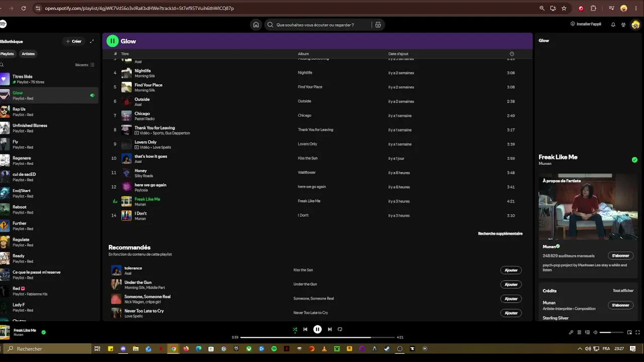Image resolution: width=644 pixels, height=362 pixels.
Task: Open the Browse icon in the search bar
Action: (x=378, y=25)
